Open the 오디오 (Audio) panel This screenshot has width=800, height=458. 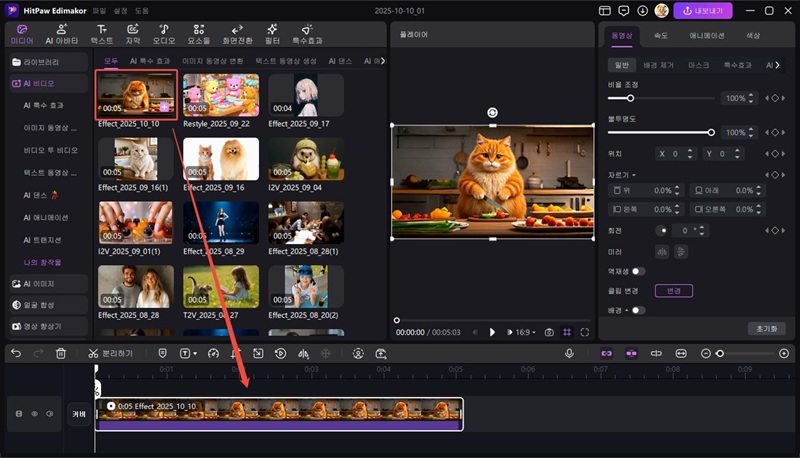pos(163,34)
